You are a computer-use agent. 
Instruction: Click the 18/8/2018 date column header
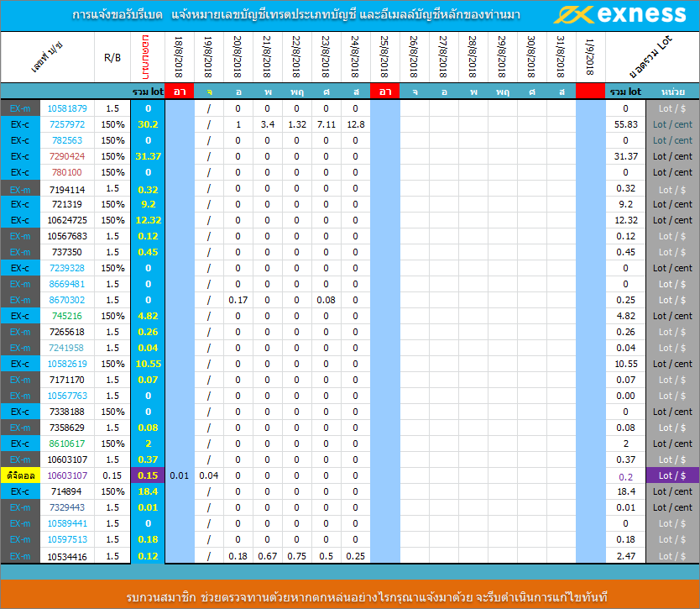179,57
